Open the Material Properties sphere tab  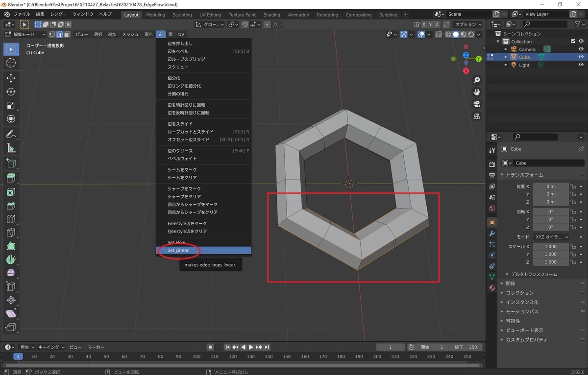tap(492, 288)
